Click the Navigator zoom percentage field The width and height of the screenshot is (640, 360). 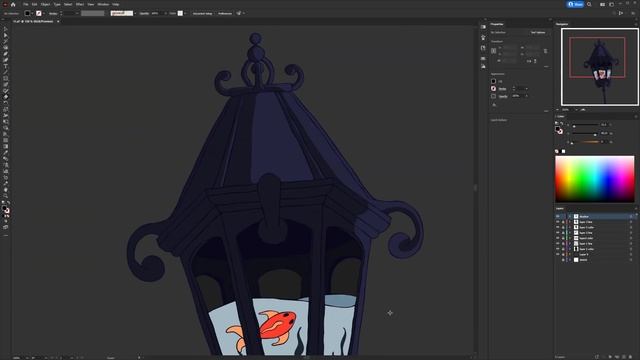pos(566,109)
